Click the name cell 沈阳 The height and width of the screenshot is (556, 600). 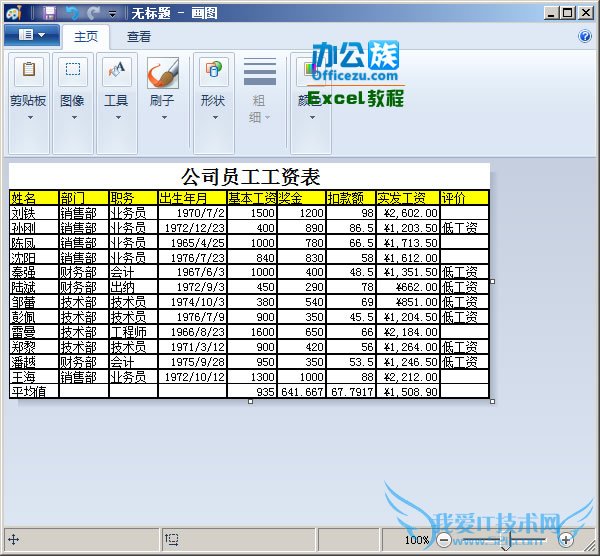point(34,258)
